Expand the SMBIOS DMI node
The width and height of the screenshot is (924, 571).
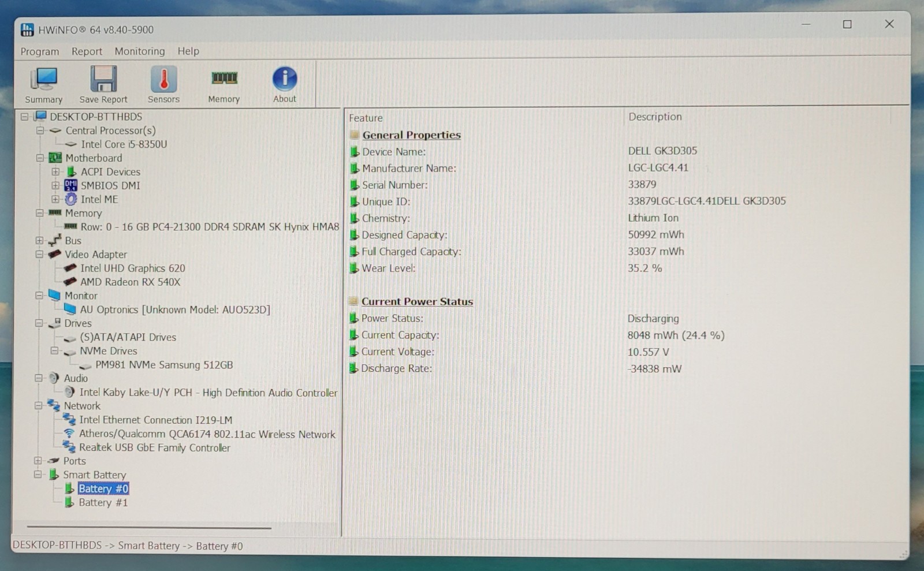tap(55, 185)
